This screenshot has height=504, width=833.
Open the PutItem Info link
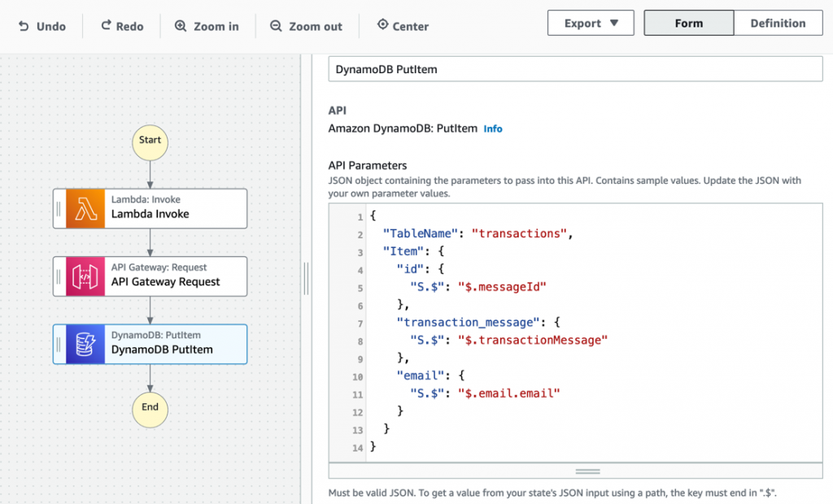click(x=492, y=128)
